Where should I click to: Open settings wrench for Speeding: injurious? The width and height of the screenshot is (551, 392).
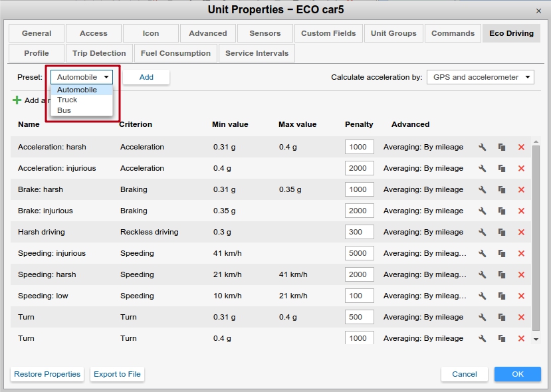click(x=483, y=253)
